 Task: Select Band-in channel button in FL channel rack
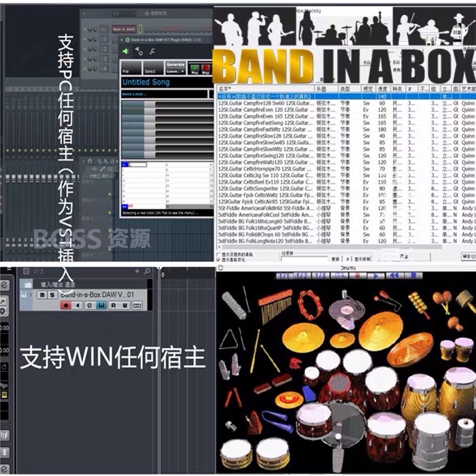point(124,29)
